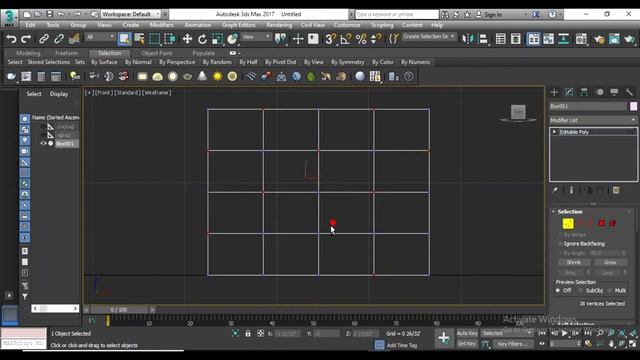
Task: Click the Key Filters button
Action: click(512, 344)
